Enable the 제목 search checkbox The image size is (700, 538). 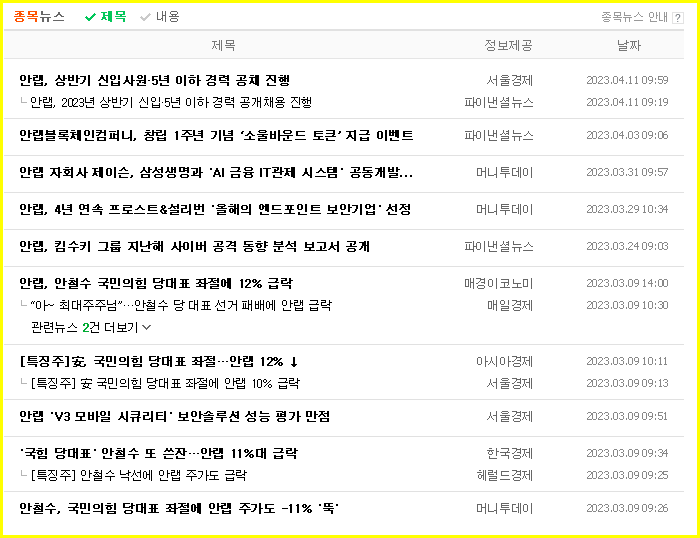106,17
